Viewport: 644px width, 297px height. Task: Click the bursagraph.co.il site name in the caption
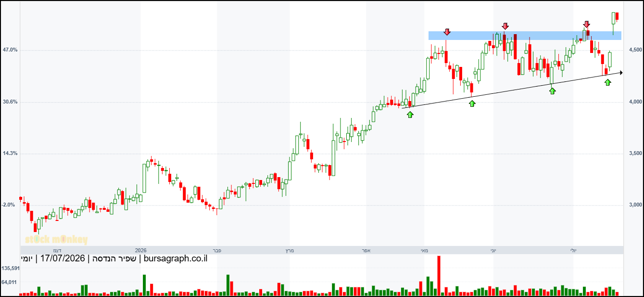176,259
